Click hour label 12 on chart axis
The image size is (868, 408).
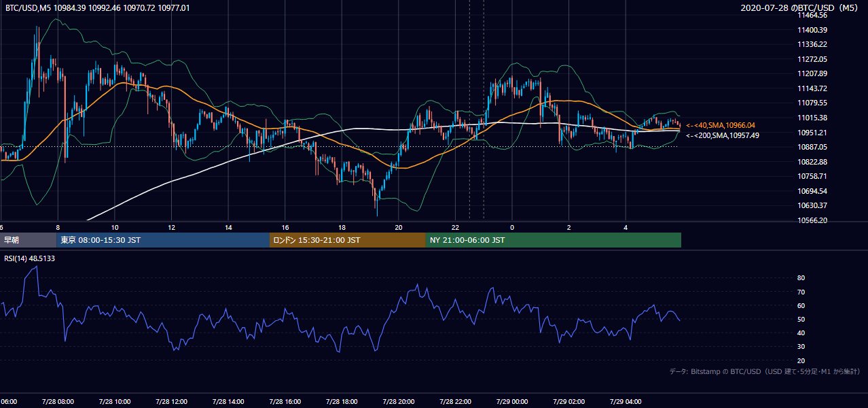[172, 228]
